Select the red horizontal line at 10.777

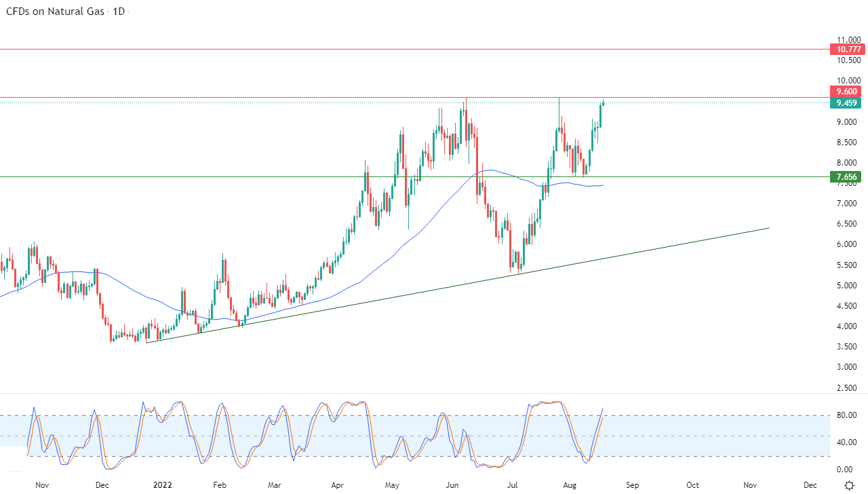[x=414, y=49]
